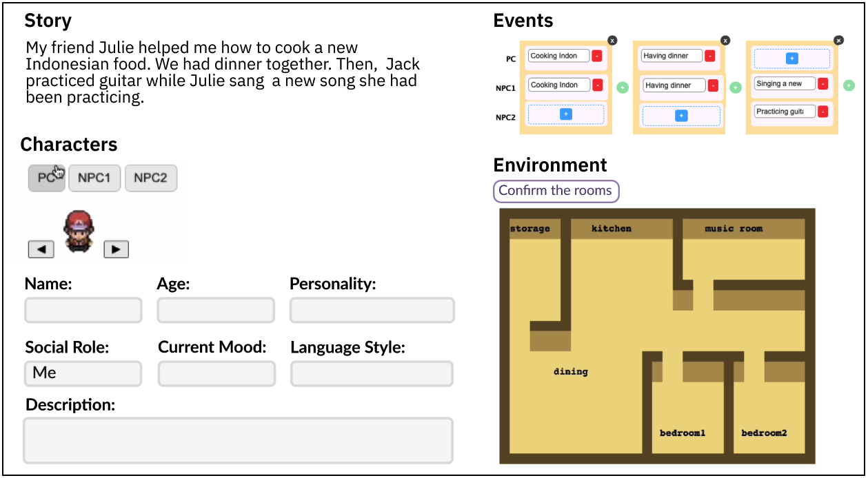Screen dimensions: 868x478
Task: Click the Description text area
Action: (238, 439)
